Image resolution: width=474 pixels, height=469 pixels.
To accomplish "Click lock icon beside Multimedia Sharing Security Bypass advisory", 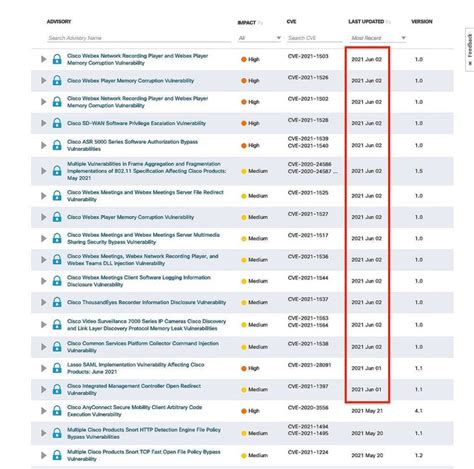I will click(57, 238).
